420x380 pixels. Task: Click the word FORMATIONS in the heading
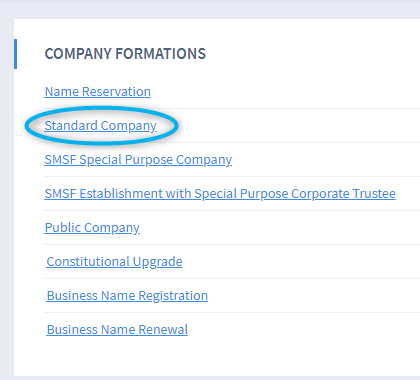pyautogui.click(x=161, y=54)
